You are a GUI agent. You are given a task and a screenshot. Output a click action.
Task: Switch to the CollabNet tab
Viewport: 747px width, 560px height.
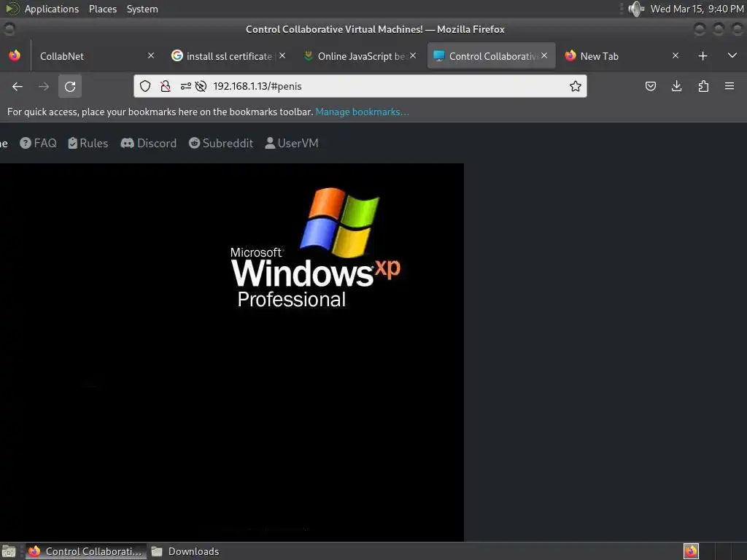(x=97, y=56)
